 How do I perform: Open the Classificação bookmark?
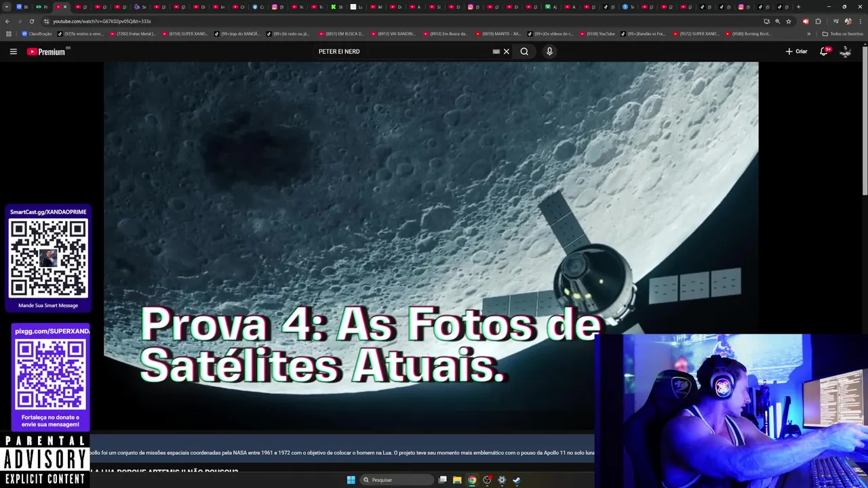[x=37, y=34]
